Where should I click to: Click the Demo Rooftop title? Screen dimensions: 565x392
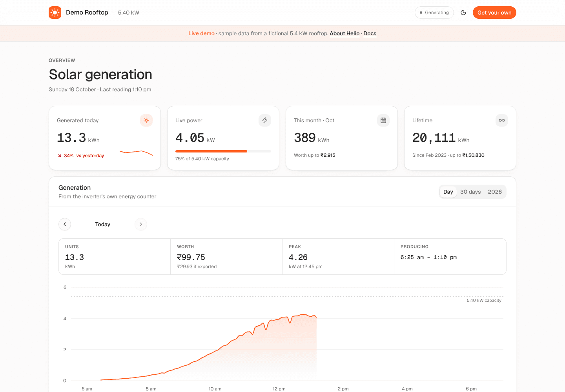coord(87,13)
